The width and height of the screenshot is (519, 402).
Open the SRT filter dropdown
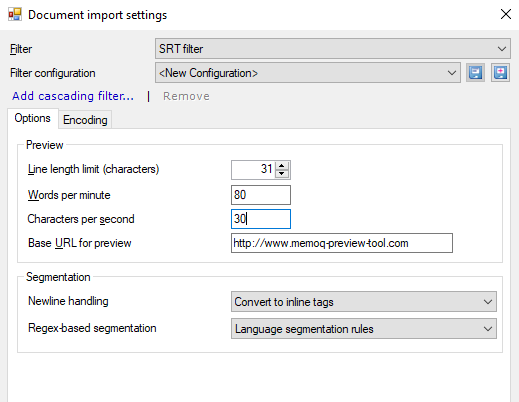click(x=333, y=49)
